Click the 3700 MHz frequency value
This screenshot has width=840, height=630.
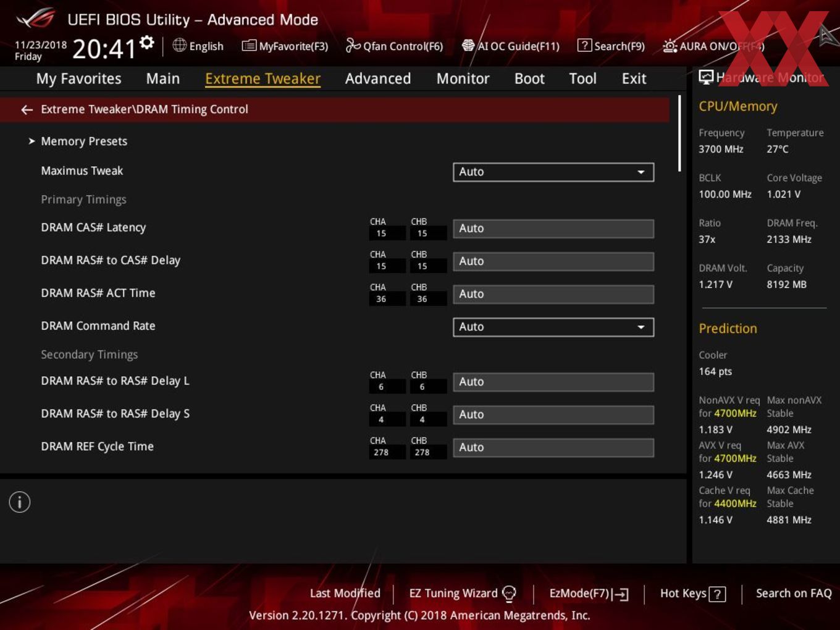click(x=721, y=149)
